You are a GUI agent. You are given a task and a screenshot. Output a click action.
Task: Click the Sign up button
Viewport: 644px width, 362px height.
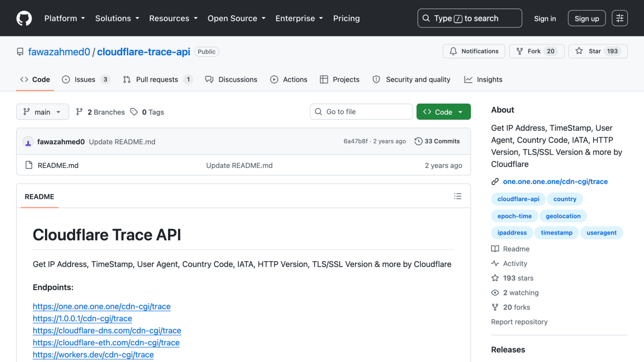pyautogui.click(x=587, y=18)
